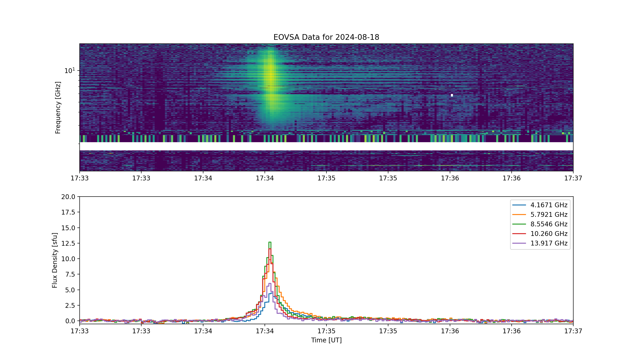Click the '10.0' flux axis tick label
The image size is (637, 364).
tap(68, 259)
